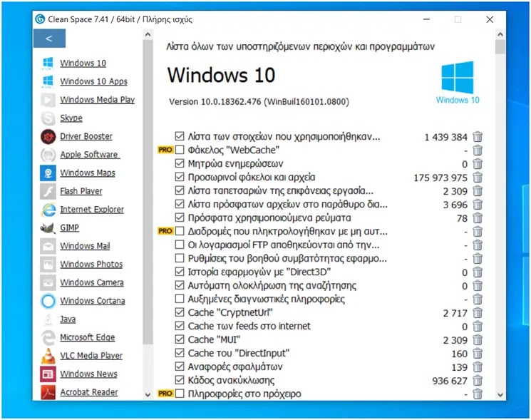Click the Java icon in sidebar

click(48, 319)
